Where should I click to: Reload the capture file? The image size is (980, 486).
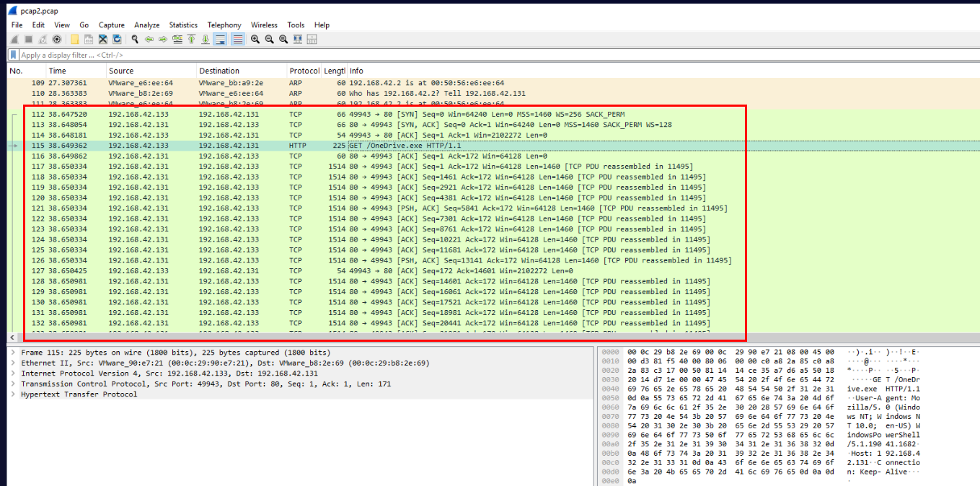click(117, 39)
